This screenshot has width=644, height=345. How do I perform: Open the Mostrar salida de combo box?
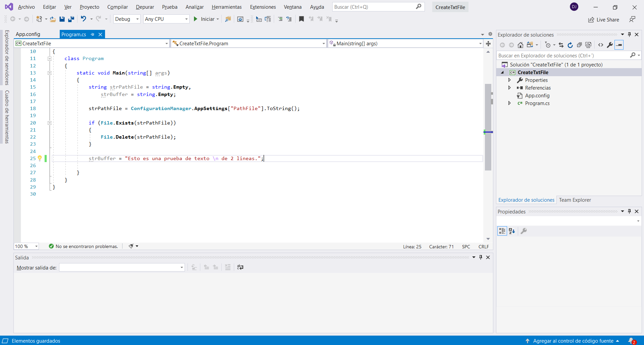pos(122,267)
